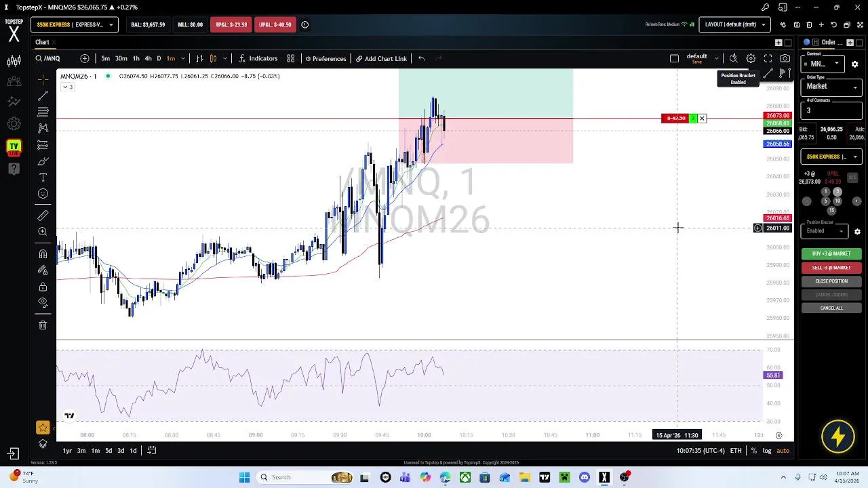The height and width of the screenshot is (488, 868).
Task: Click CANCEL ALL button
Action: (831, 308)
